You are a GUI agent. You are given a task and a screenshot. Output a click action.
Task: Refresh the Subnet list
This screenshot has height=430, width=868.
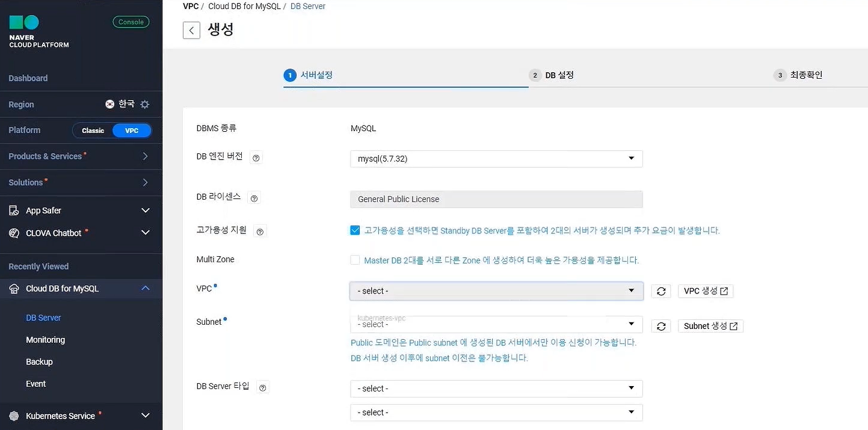661,326
